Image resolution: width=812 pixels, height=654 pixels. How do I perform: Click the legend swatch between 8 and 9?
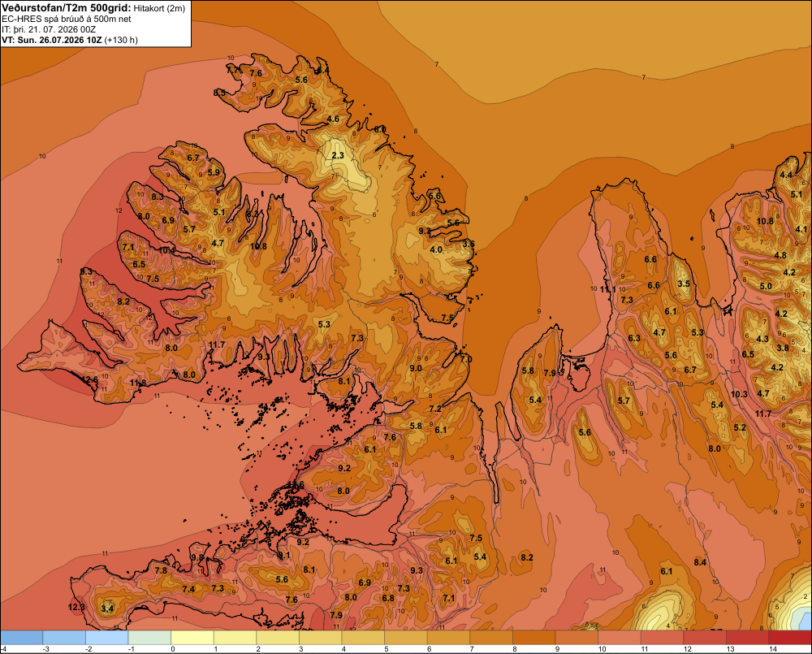pos(534,638)
